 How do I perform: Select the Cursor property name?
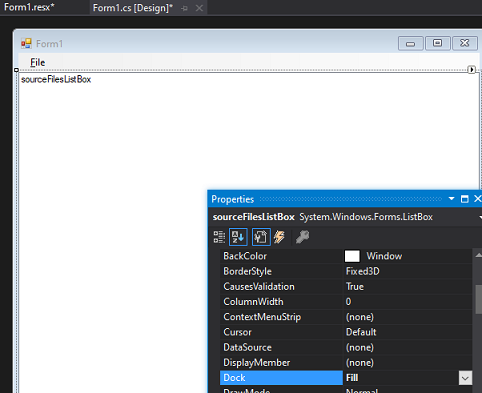(x=237, y=332)
